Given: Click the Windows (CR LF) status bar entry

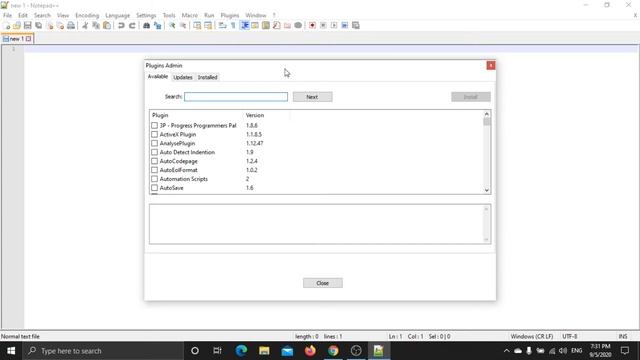Looking at the screenshot, I should 531,336.
